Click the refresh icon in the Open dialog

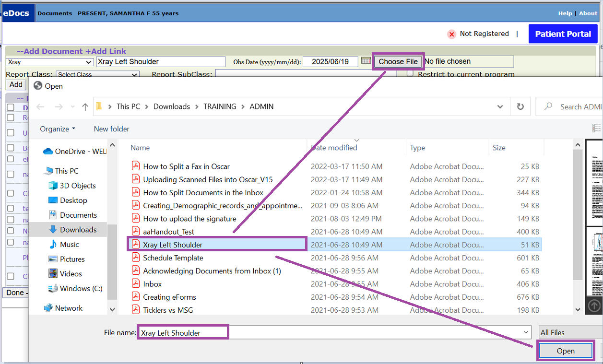tap(520, 106)
